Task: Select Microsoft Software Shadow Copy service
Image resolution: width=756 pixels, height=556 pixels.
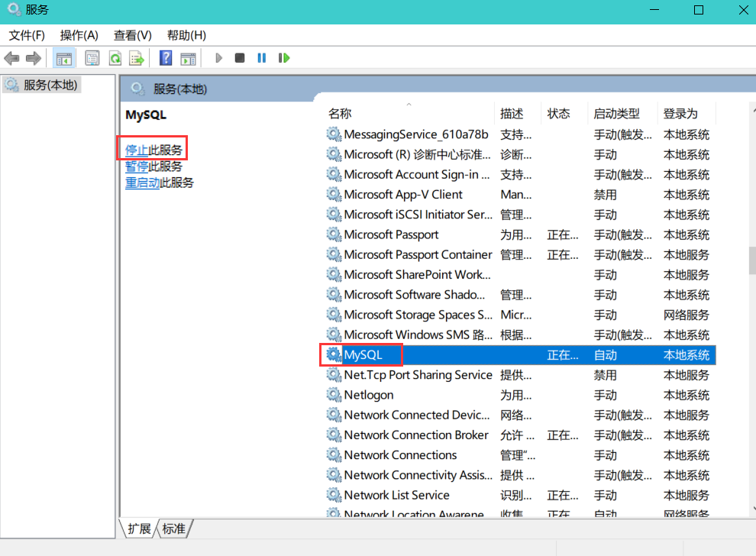Action: coord(520,295)
